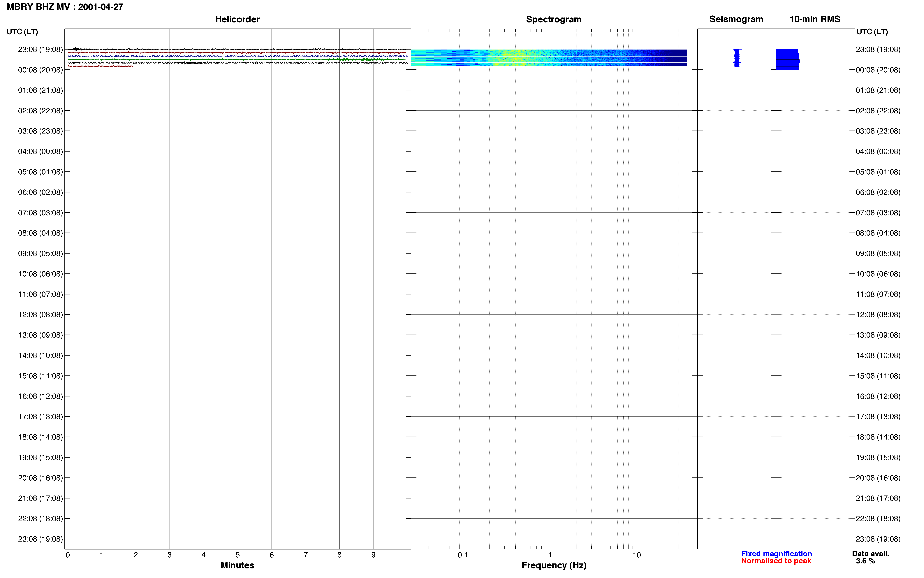Click the UTC (LT) label beside the Helicorder

tap(22, 32)
